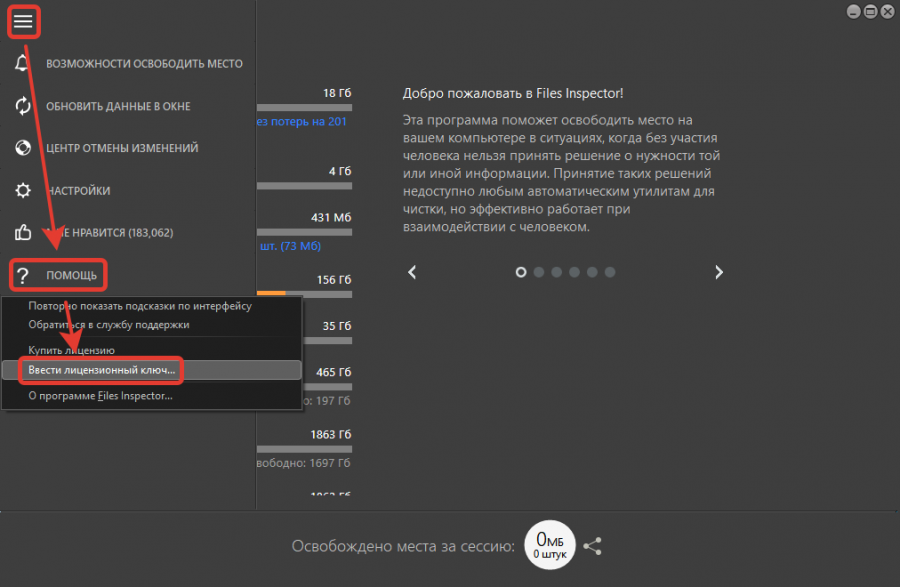Click the 1863 Гб disk usage bar
Screen dimensions: 900x587
(304, 449)
